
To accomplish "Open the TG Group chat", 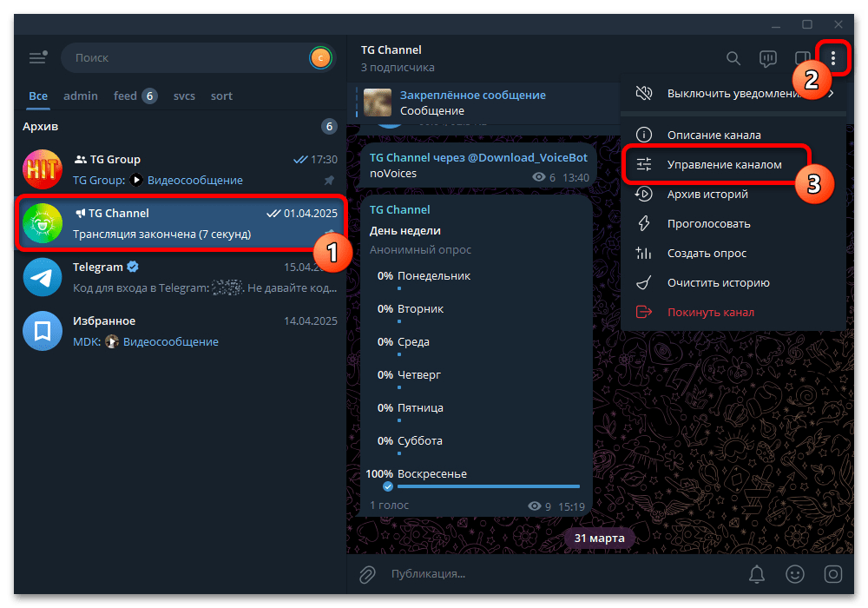I will pyautogui.click(x=180, y=169).
